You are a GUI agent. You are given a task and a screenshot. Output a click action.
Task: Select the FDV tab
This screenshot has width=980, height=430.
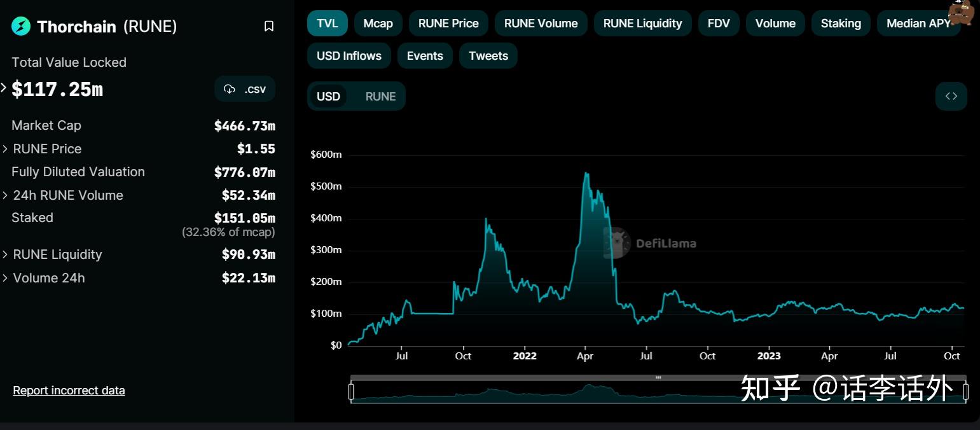[x=718, y=23]
